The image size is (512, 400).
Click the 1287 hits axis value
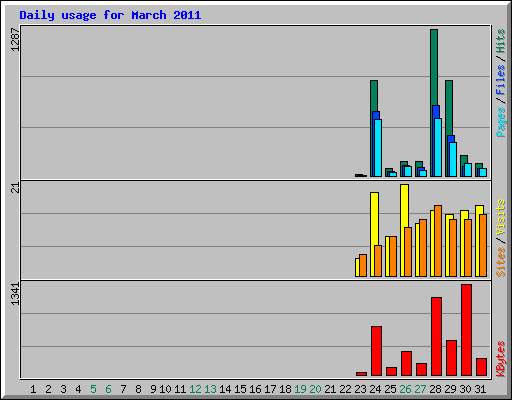pyautogui.click(x=15, y=39)
